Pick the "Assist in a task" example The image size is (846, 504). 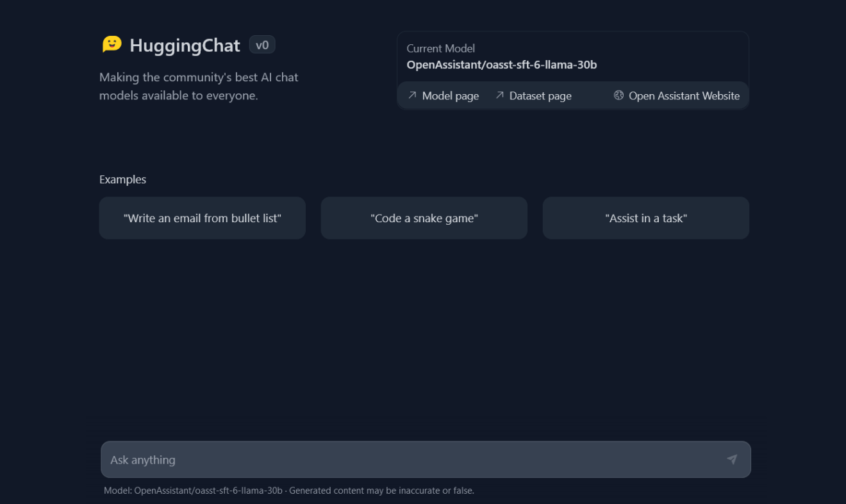[646, 218]
